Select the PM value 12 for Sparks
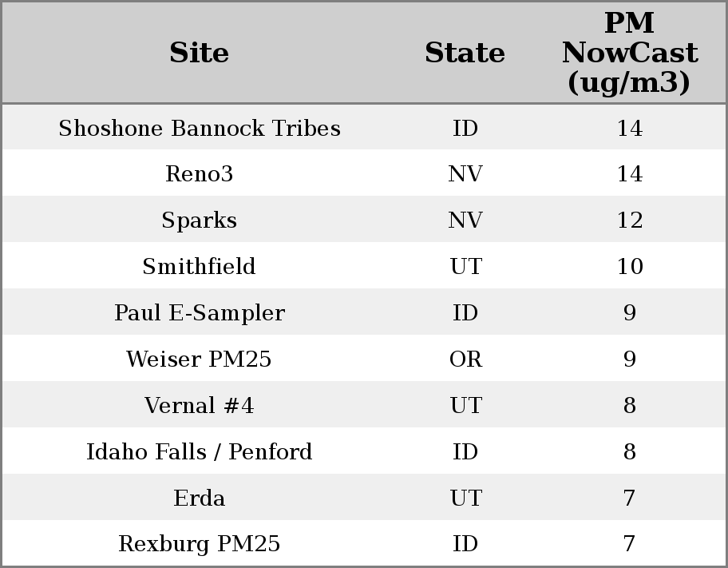 [x=629, y=220]
